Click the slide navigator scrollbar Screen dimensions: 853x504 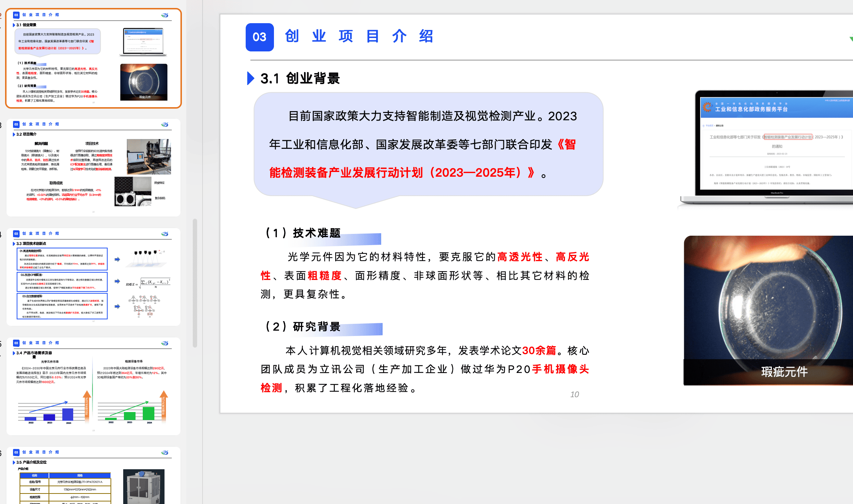coord(195,283)
